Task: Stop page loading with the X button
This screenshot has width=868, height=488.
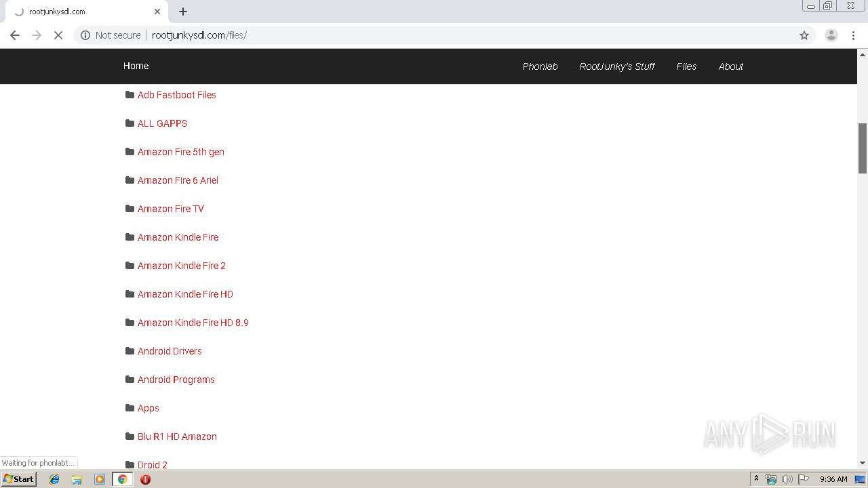Action: tap(58, 35)
